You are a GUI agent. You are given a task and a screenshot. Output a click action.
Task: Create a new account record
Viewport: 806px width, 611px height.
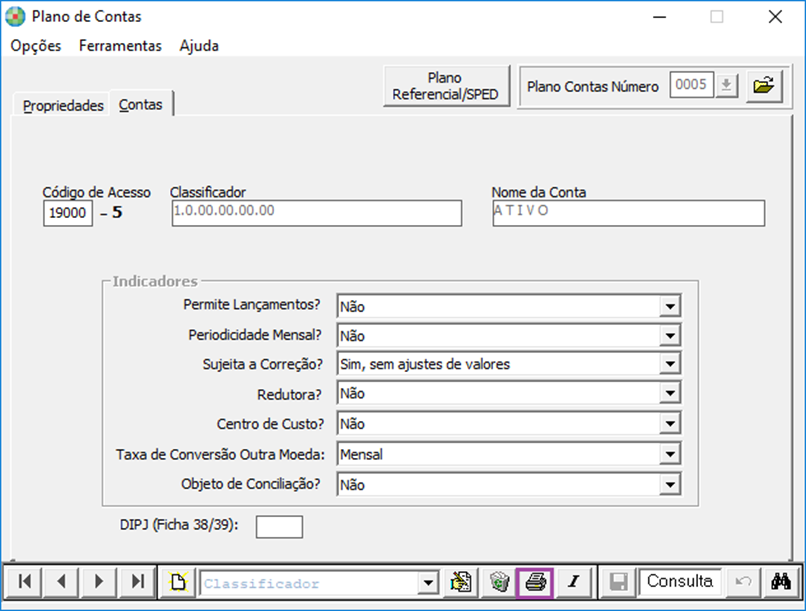[178, 582]
